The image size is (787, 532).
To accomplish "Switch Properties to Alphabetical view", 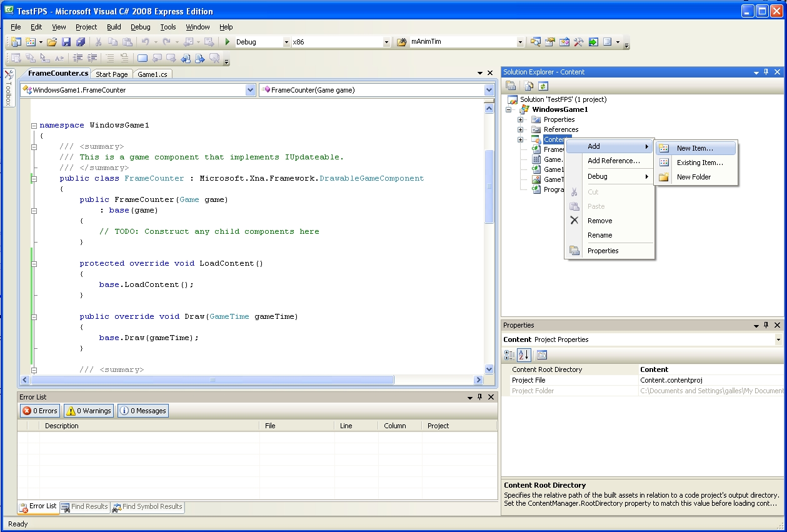I will 524,355.
